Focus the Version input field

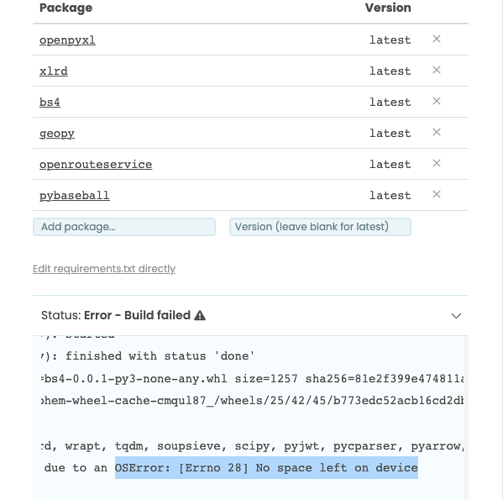pos(320,227)
